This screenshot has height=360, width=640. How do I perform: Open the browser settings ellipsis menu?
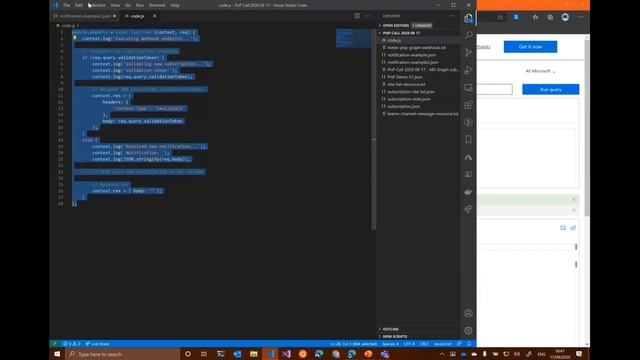[581, 17]
